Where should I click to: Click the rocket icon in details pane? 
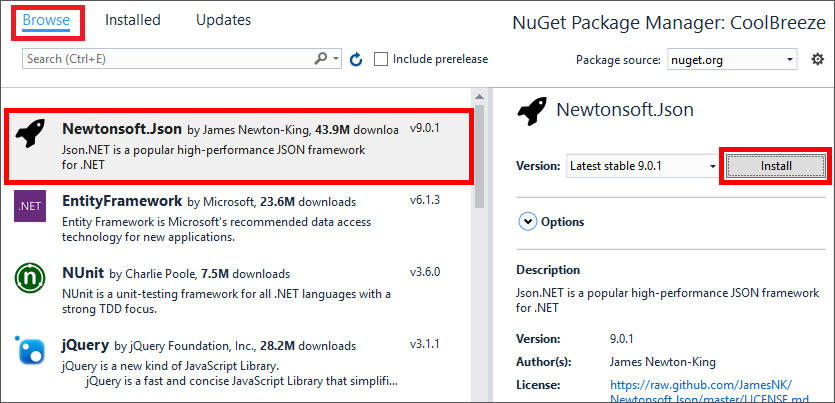(531, 110)
